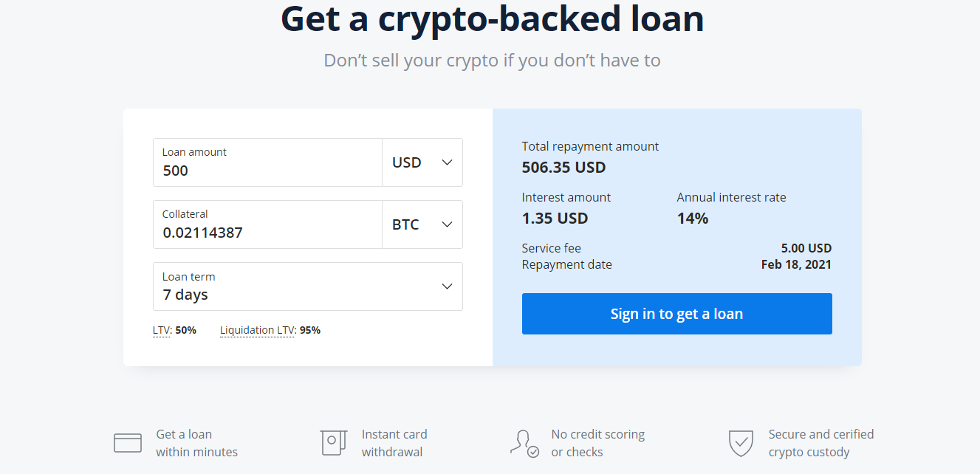Click the LTV underlined label
This screenshot has width=980, height=474.
click(162, 330)
